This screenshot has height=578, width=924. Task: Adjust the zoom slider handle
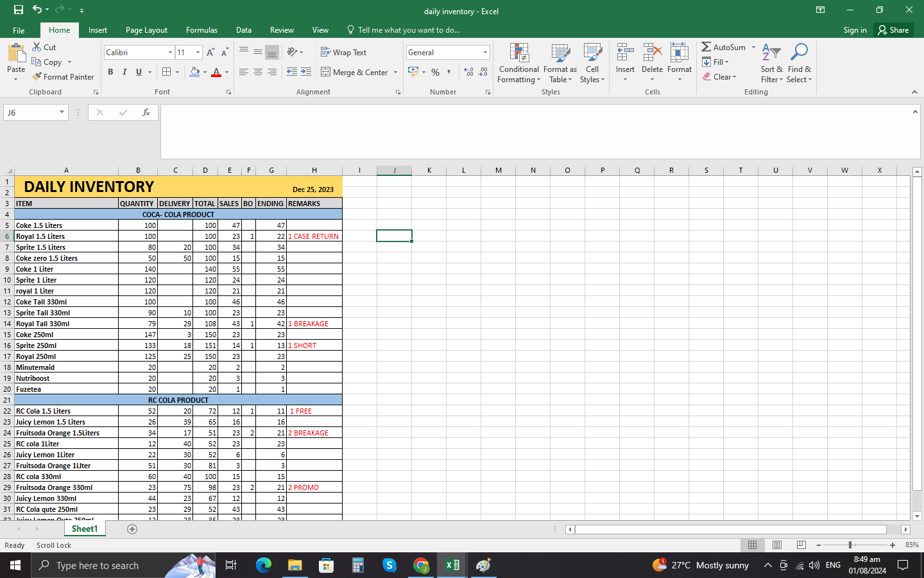pyautogui.click(x=850, y=545)
